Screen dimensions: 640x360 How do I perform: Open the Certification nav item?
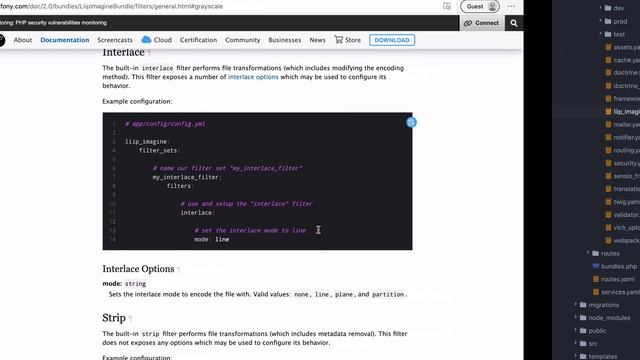coord(198,40)
